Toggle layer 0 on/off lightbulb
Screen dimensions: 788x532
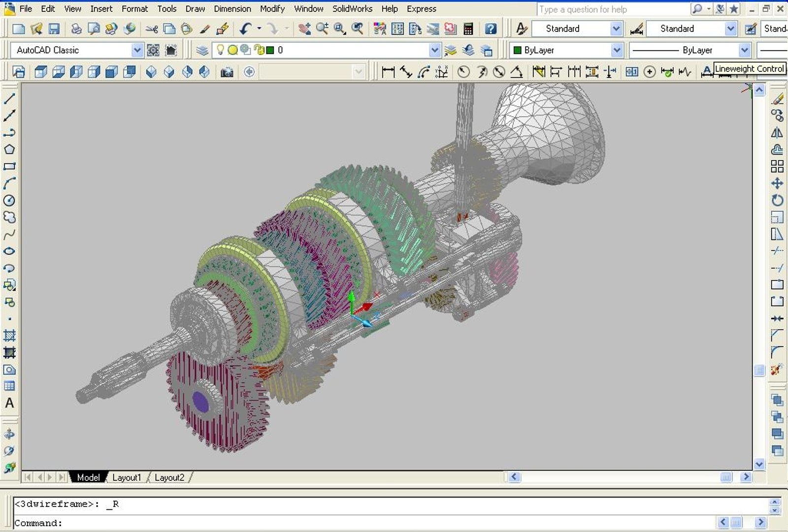(220, 50)
